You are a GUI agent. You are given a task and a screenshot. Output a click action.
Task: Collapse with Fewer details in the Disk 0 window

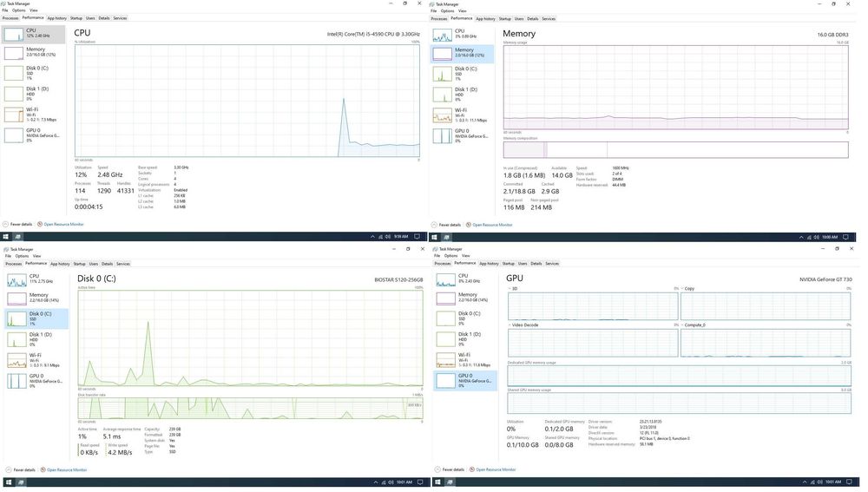point(21,469)
